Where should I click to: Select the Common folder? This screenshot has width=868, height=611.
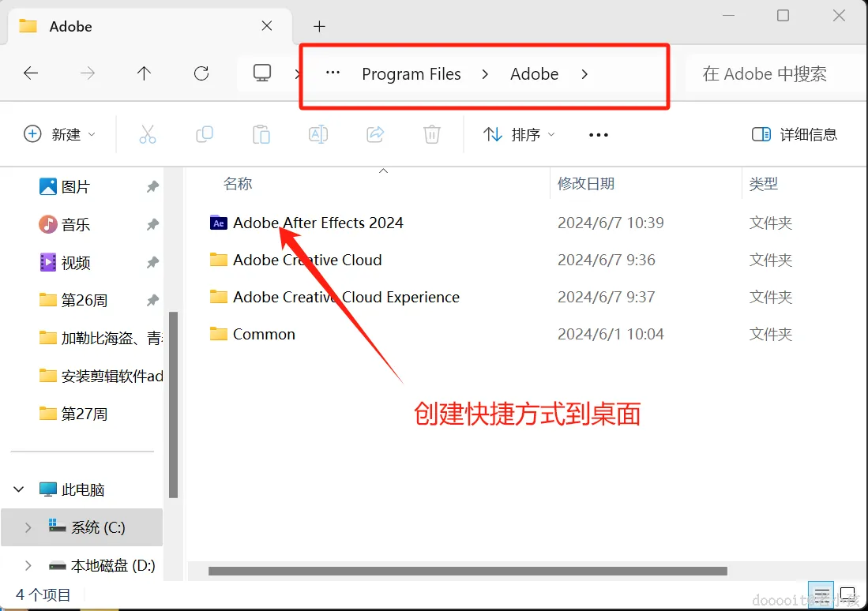[x=263, y=334]
